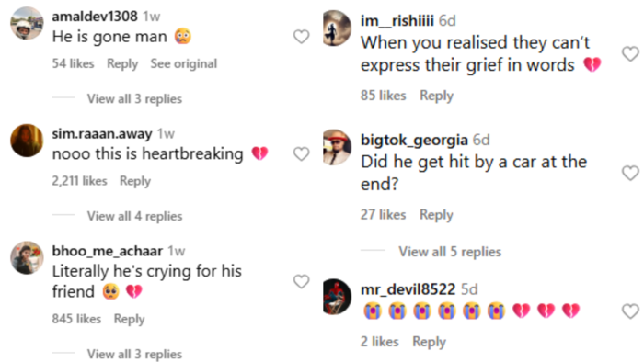The image size is (644, 362).
Task: Like im__rishiiii's comment about grief
Action: pos(630,54)
